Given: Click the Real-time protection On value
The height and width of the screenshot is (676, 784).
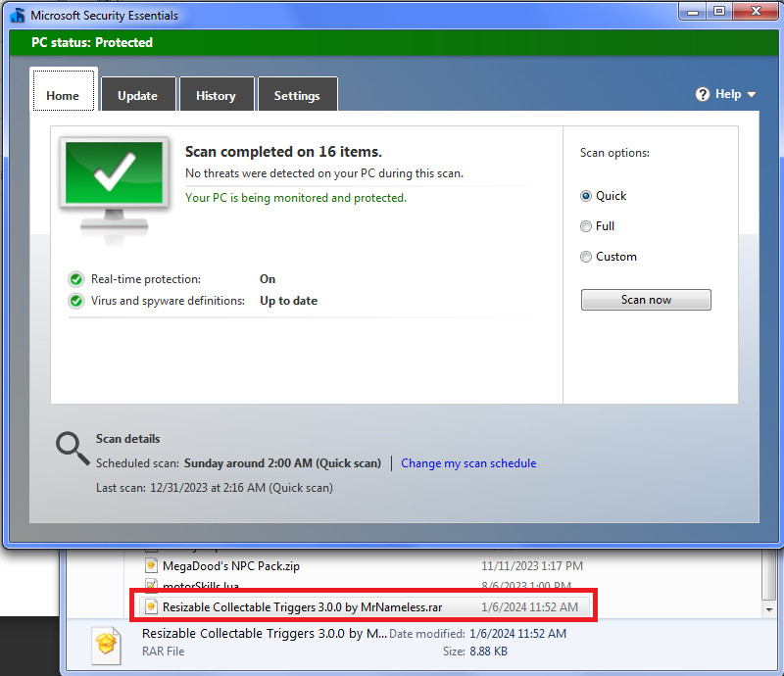Looking at the screenshot, I should coord(268,279).
